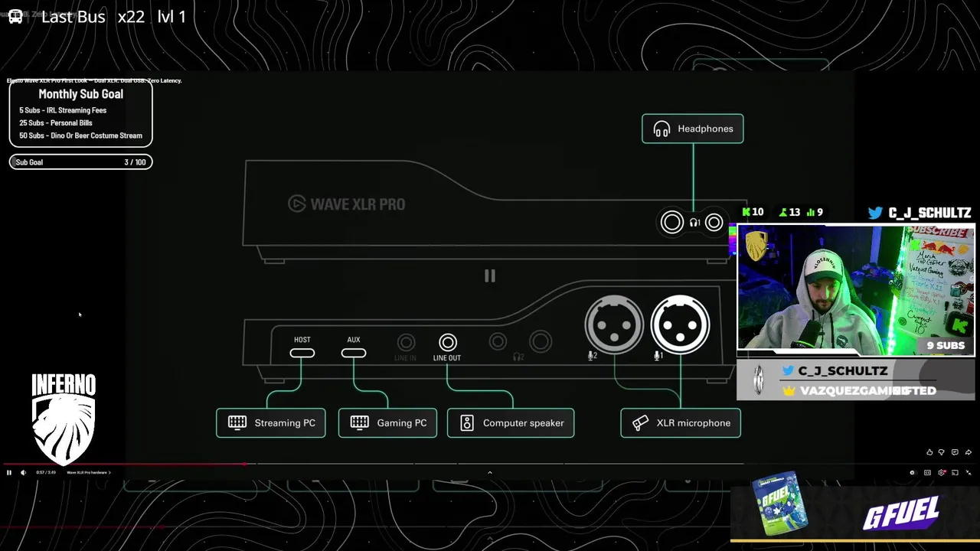
Task: Click the AUX USB port in the diagram
Action: pos(354,353)
